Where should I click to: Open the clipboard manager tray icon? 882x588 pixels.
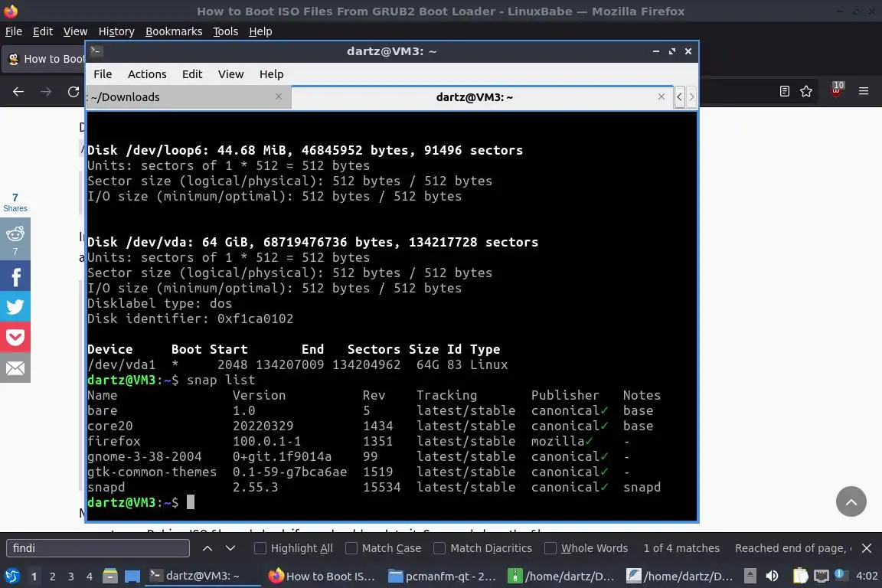tap(800, 577)
